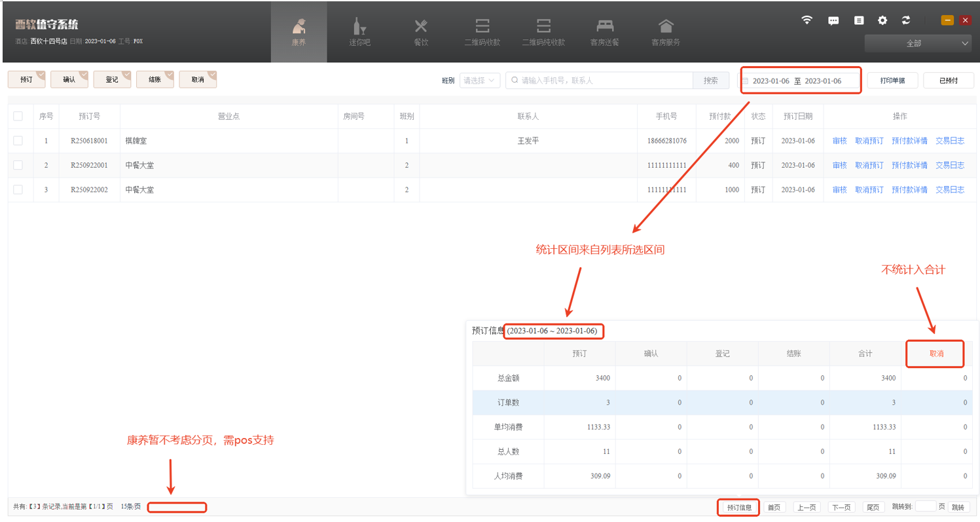Click 取消预订 link for 王发平's booking
This screenshot has width=980, height=522.
tap(869, 141)
